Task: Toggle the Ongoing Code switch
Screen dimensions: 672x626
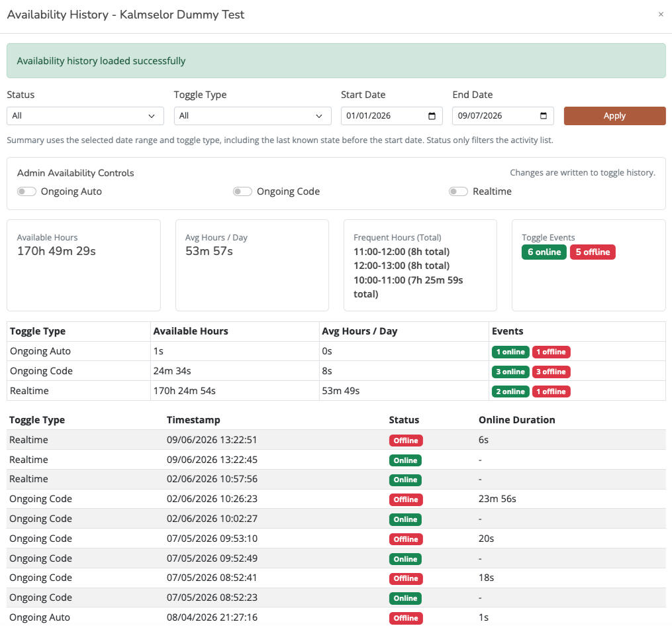Action: tap(242, 191)
